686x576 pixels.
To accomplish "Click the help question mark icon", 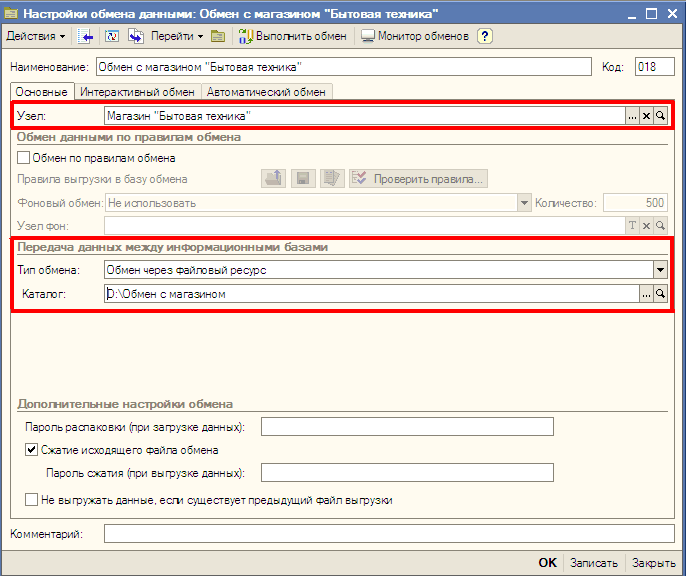I will click(486, 36).
